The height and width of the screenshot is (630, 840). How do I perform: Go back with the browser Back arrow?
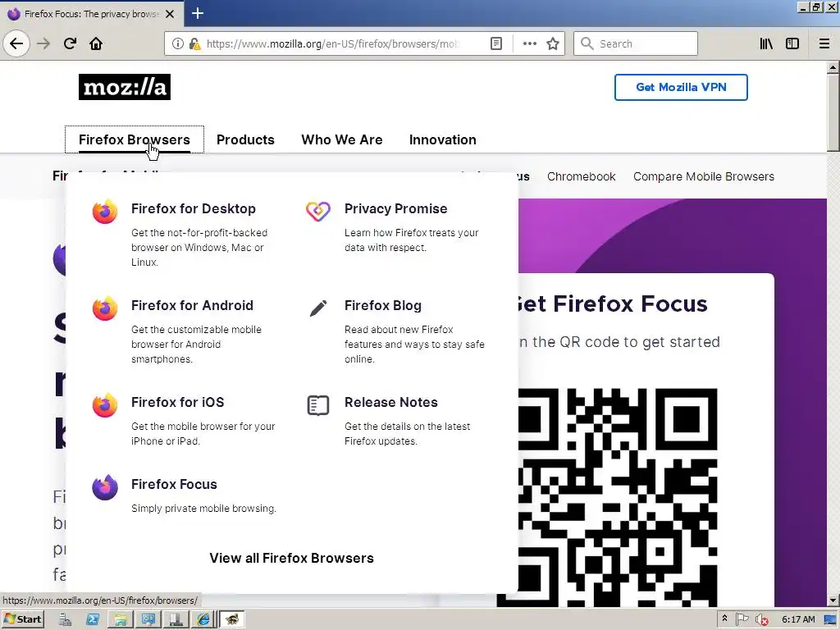[x=16, y=43]
